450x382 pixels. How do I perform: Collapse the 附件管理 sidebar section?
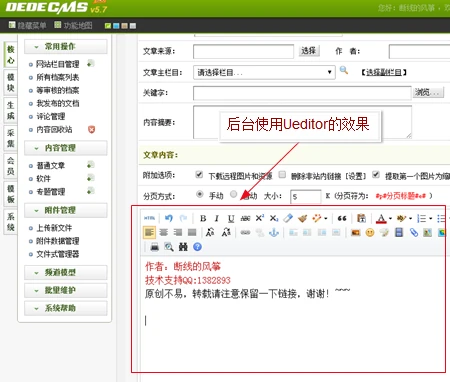coord(66,210)
